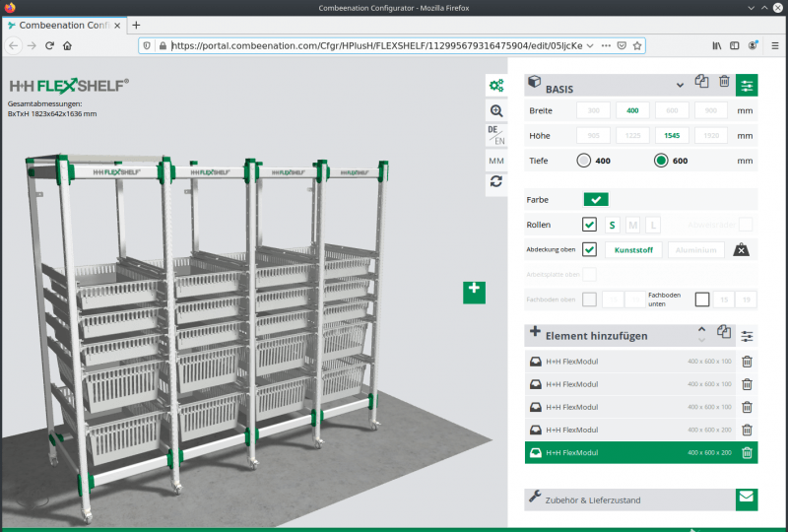Click the duplicate icon in Element hinzufügen header
This screenshot has width=788, height=532.
tap(724, 331)
